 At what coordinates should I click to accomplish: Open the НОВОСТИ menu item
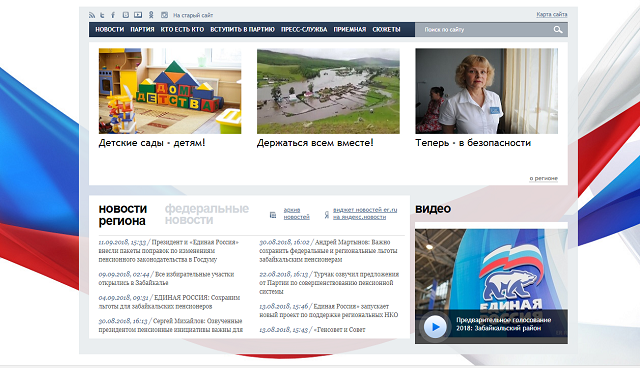click(109, 29)
